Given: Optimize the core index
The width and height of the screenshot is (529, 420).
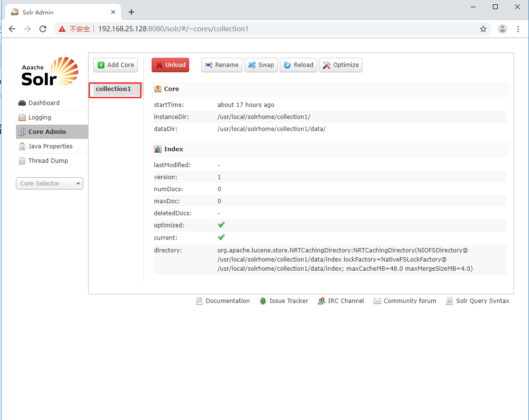Looking at the screenshot, I should [x=341, y=65].
